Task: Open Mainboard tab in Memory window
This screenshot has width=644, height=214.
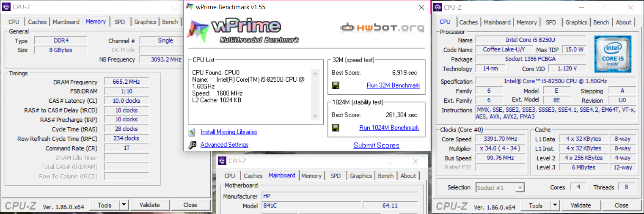Action: 66,22
